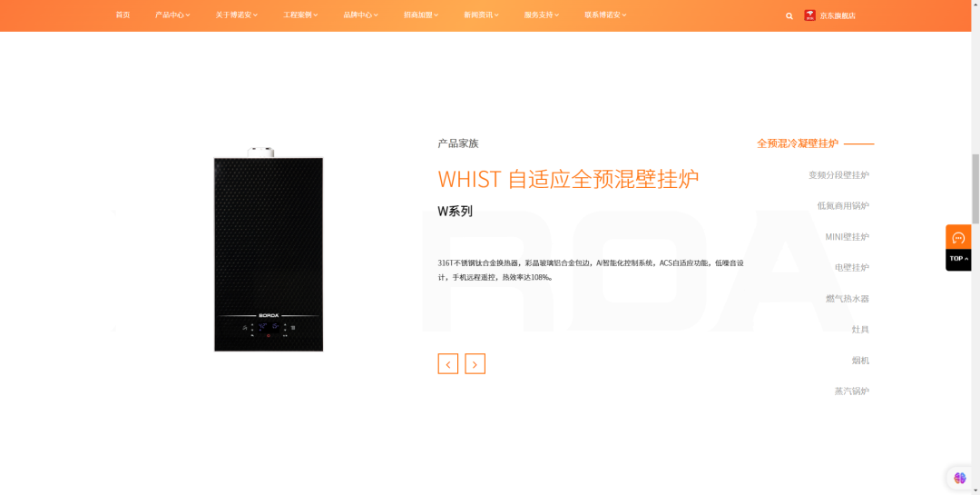The height and width of the screenshot is (495, 980).
Task: Open the 招商加盟 menu item
Action: [x=420, y=15]
